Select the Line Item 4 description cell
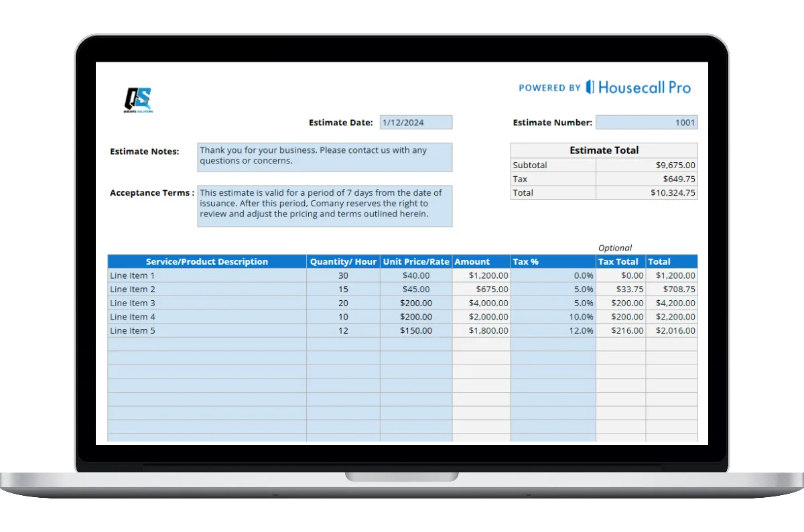 (207, 317)
